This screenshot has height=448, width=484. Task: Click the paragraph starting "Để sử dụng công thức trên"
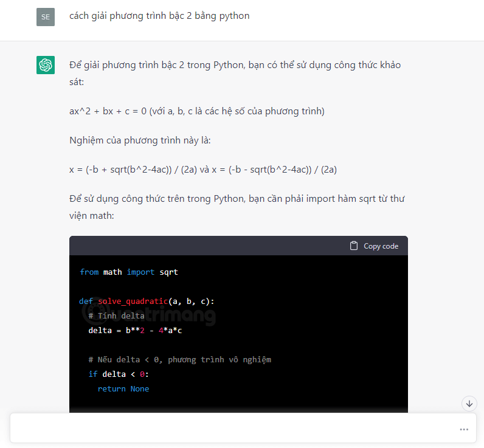tap(237, 207)
